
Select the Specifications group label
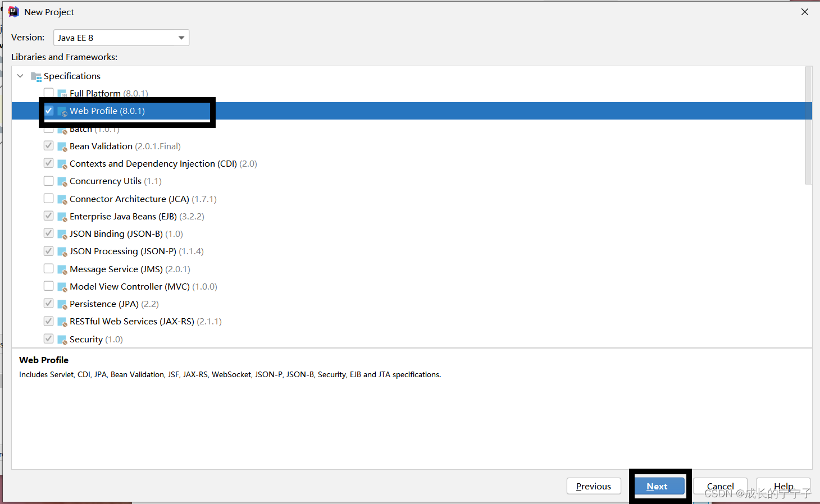coord(72,76)
